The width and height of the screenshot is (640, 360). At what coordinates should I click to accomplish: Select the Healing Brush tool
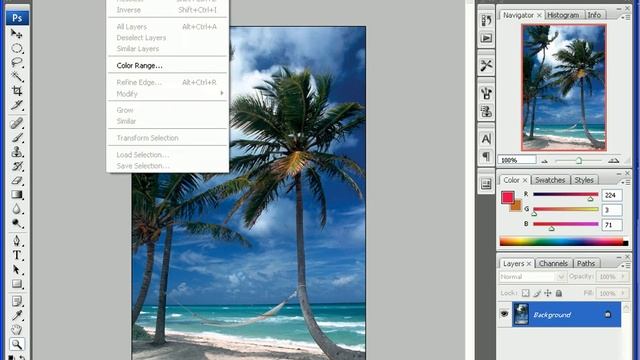[16, 123]
